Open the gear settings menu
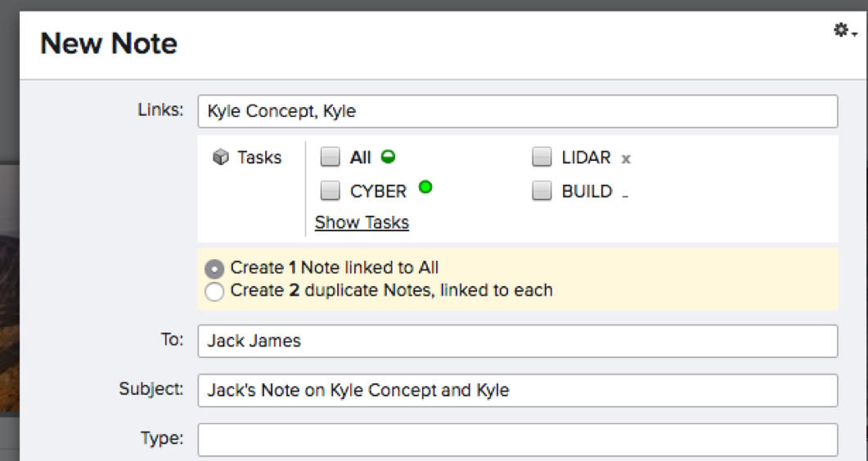Viewport: 868px width, 461px height. pyautogui.click(x=844, y=31)
